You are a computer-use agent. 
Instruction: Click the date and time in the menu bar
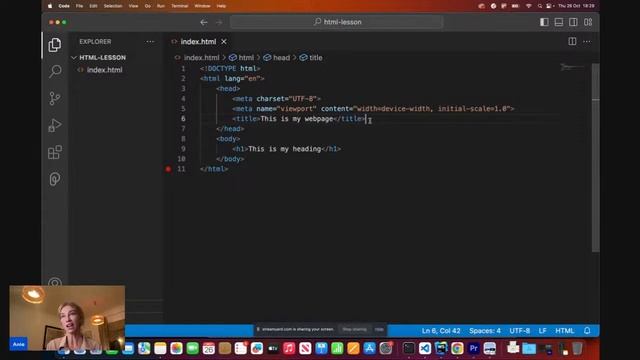576,6
